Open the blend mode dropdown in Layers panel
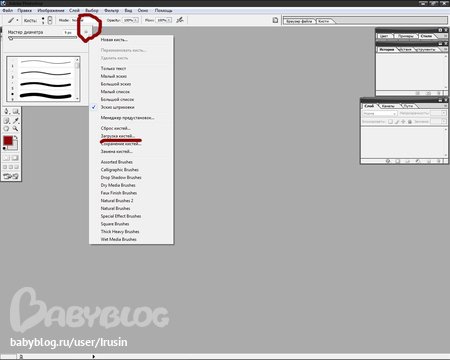The height and width of the screenshot is (360, 450). click(379, 113)
